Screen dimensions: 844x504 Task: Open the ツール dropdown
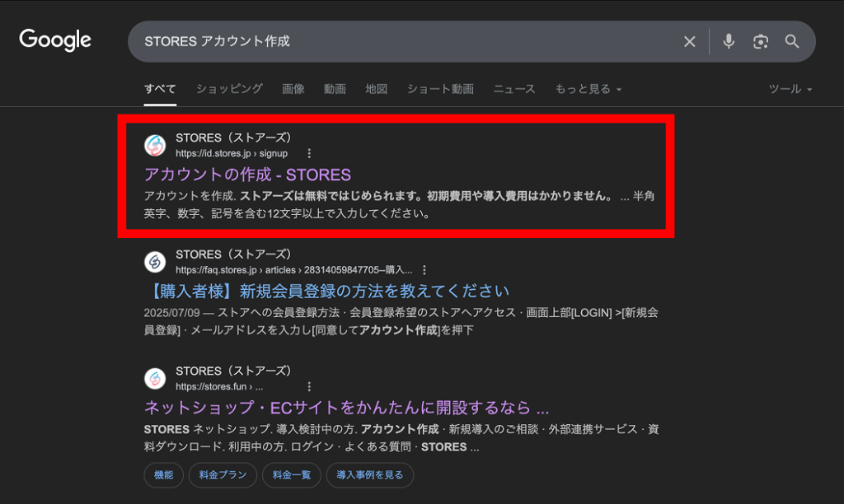(790, 89)
